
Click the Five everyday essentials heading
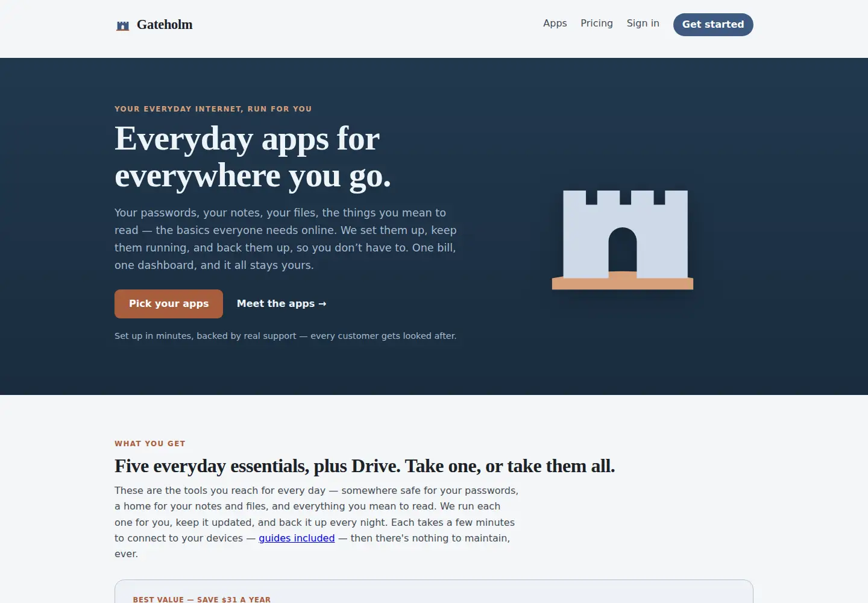pos(365,466)
